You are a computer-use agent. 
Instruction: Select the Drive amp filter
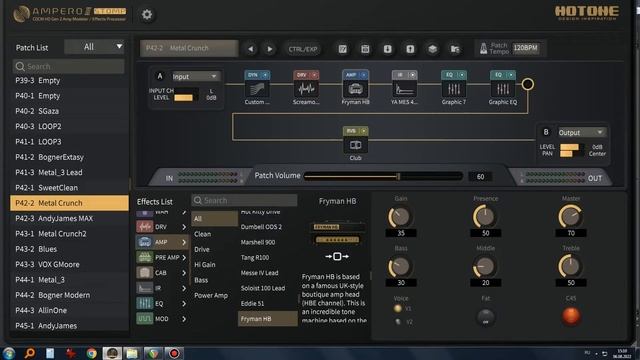click(202, 249)
